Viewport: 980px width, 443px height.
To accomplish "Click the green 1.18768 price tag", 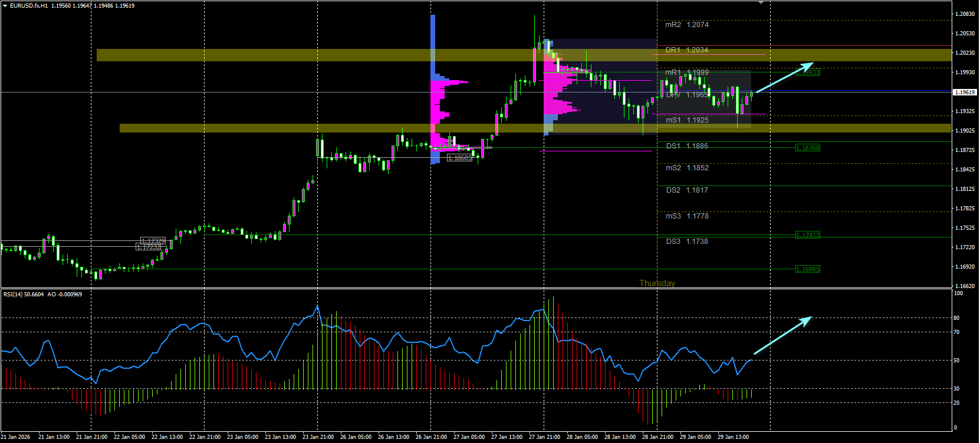I will point(808,148).
